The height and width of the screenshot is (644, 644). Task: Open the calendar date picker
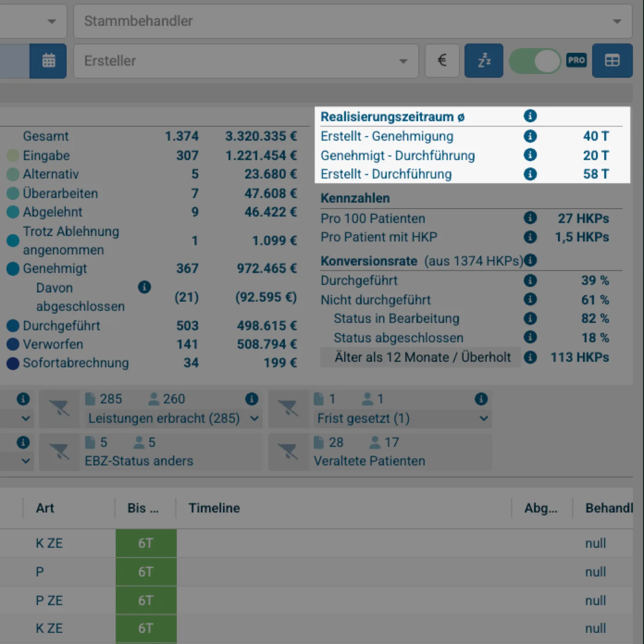click(x=48, y=61)
